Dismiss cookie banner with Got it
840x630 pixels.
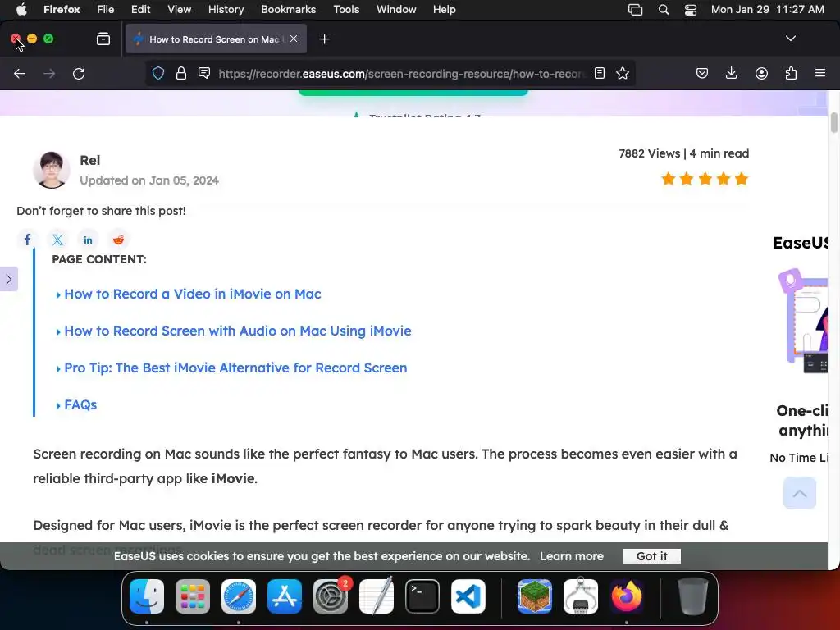tap(652, 556)
